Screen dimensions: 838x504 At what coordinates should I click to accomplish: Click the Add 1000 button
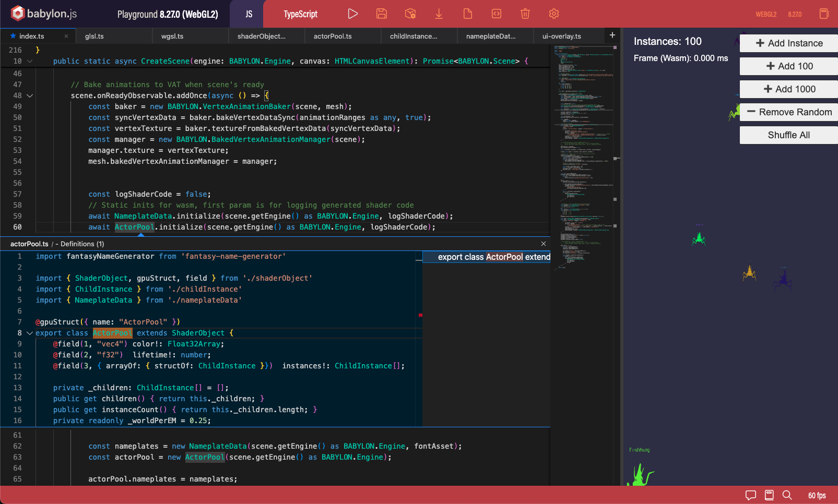pyautogui.click(x=789, y=89)
